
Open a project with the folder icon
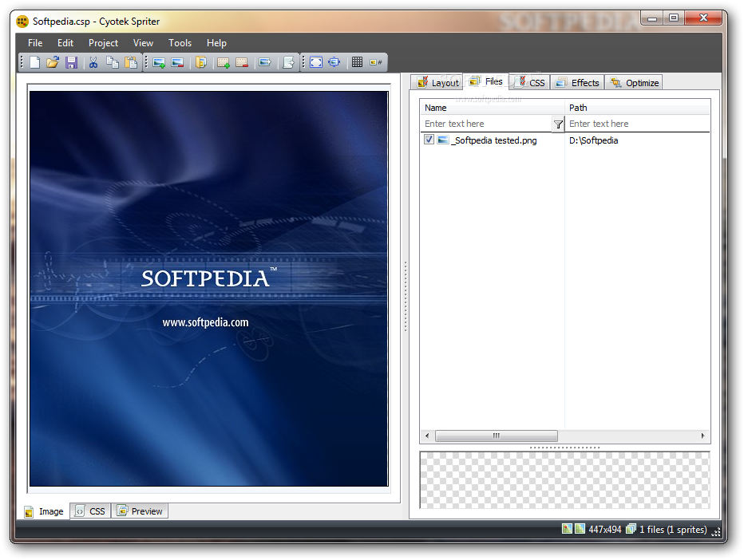click(53, 62)
